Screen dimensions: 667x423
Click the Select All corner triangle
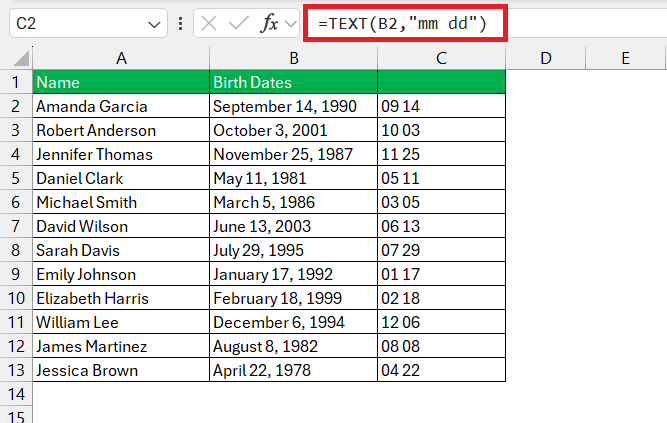[x=21, y=58]
